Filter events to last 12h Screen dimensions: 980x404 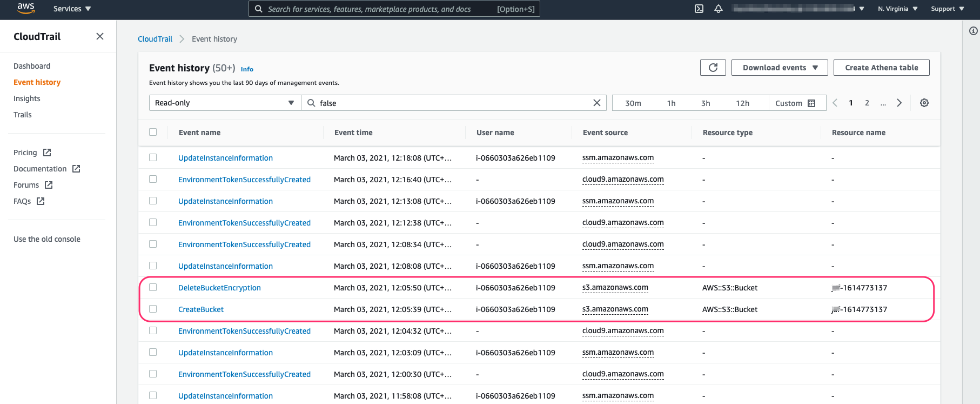coord(743,103)
